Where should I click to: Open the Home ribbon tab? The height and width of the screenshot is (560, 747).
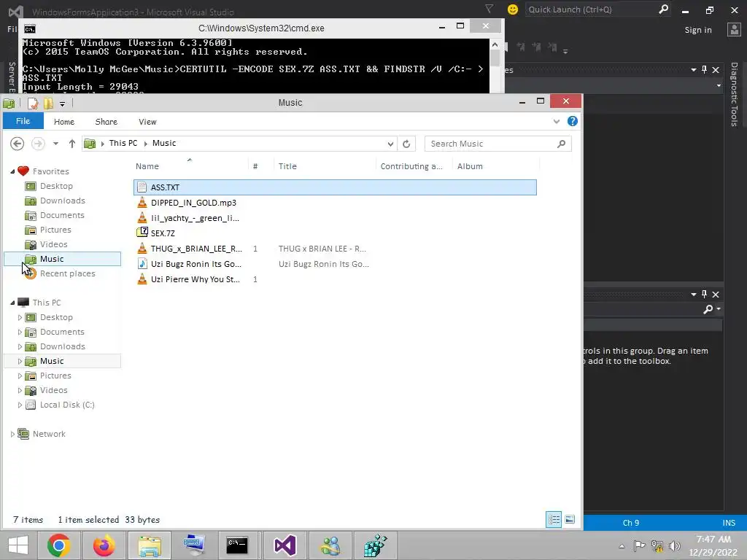click(64, 122)
